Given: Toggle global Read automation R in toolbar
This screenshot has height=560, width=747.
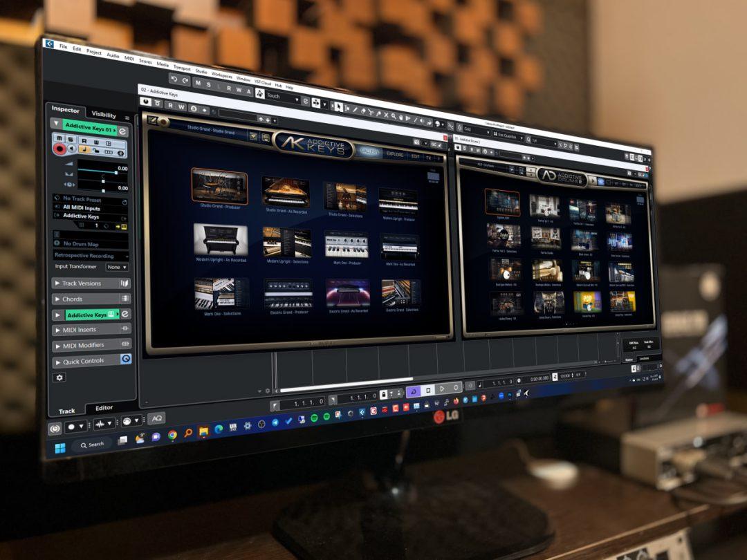Looking at the screenshot, I should click(229, 88).
